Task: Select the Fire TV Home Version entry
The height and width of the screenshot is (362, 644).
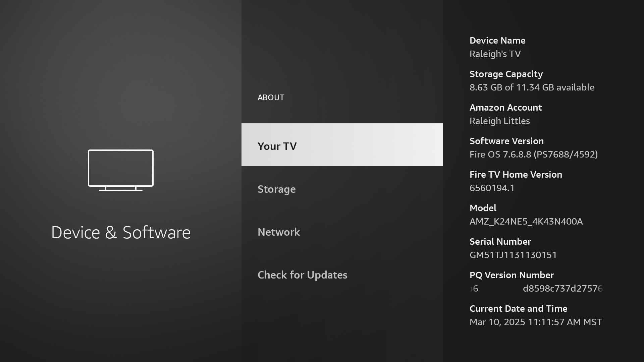Action: [x=516, y=174]
